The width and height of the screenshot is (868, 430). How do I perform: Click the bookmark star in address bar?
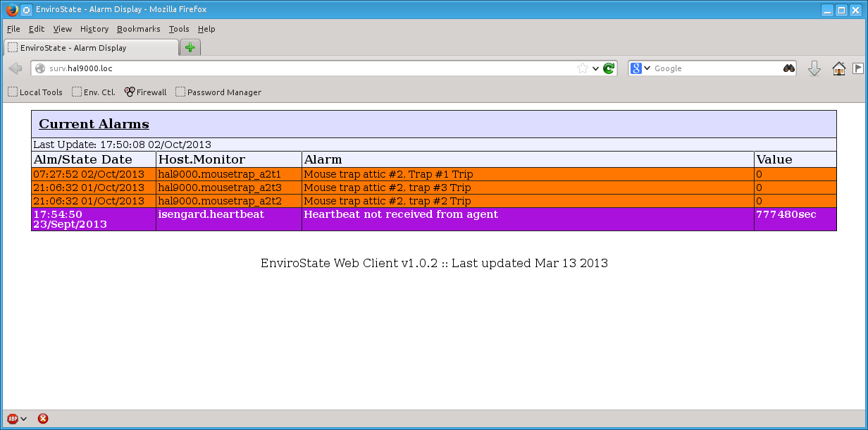[x=583, y=68]
